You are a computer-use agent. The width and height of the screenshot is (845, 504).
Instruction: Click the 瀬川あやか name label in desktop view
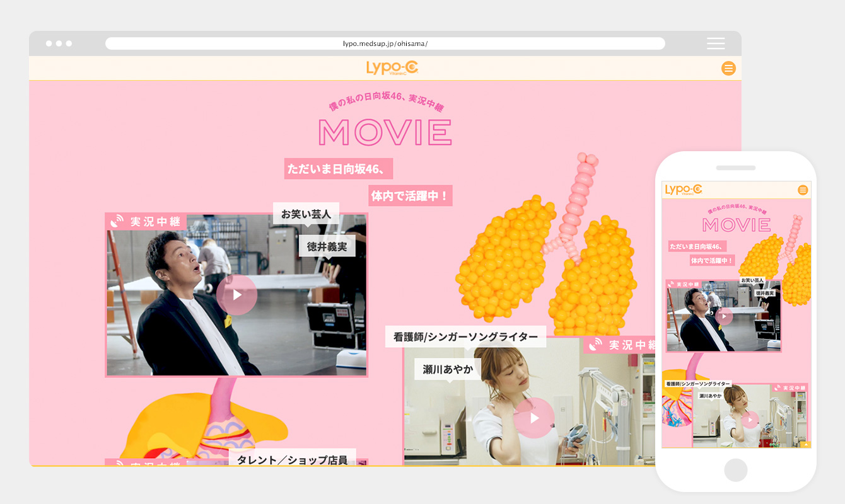448,369
